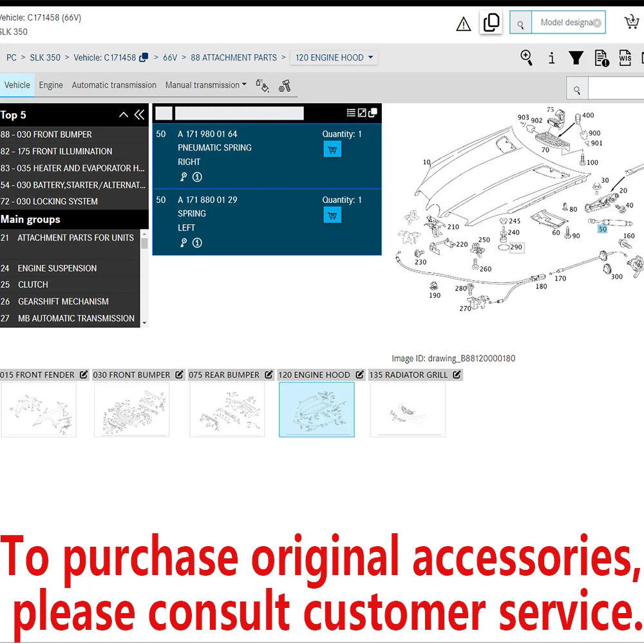Edit 075 REAR BUMPER subgroup icon

coord(269,375)
